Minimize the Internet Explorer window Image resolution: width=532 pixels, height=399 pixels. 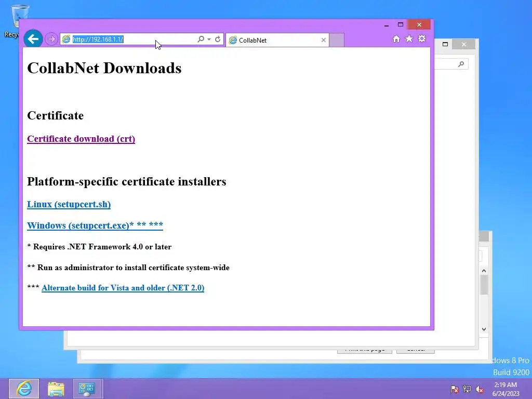[387, 25]
